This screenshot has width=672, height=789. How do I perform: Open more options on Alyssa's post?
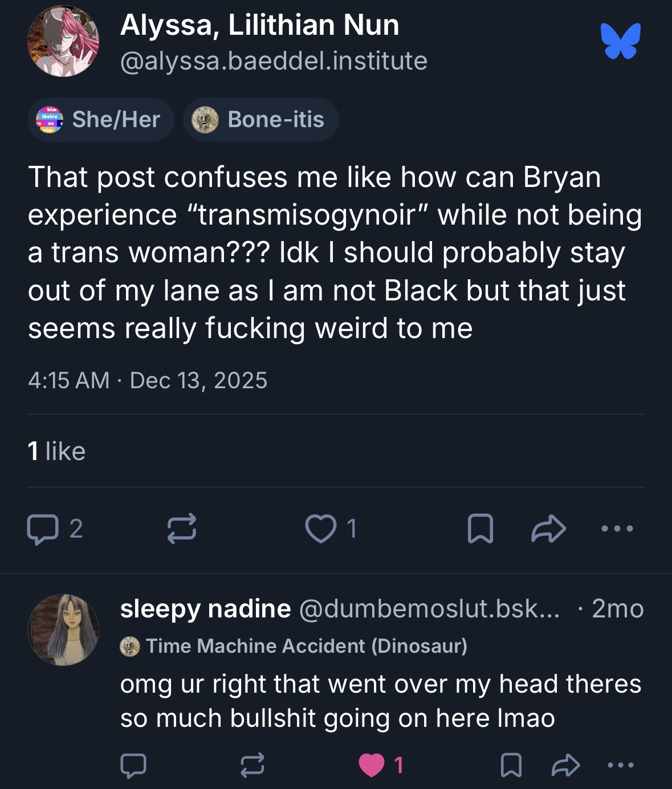click(x=617, y=530)
